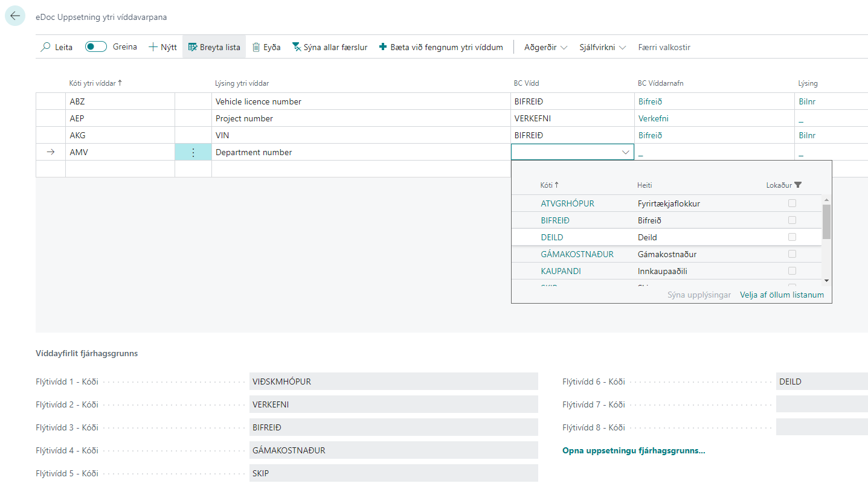Toggle the Greina switch
Screen dimensions: 868x495
(96, 47)
